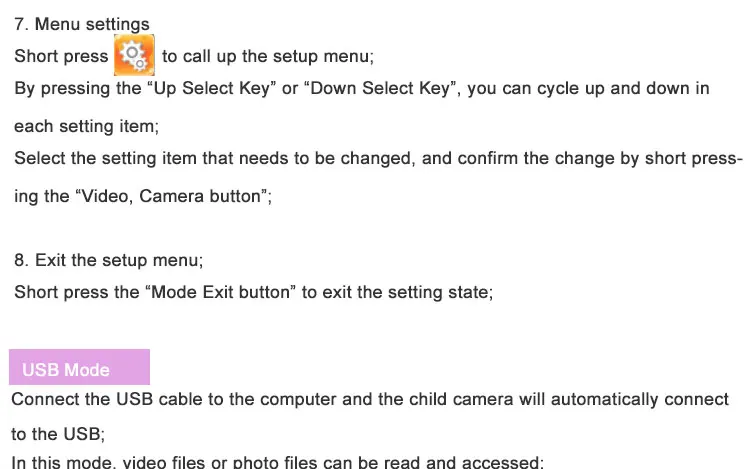Select the "8. Exit the setup menu" heading

[108, 260]
